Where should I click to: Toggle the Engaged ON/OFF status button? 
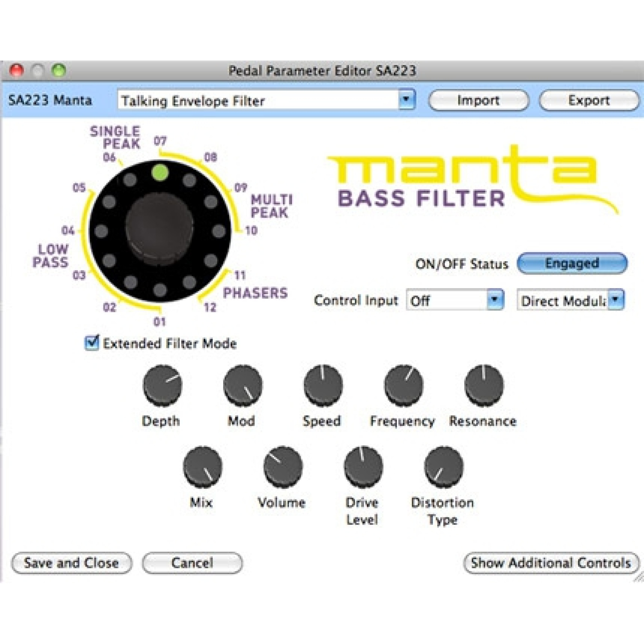[x=572, y=263]
